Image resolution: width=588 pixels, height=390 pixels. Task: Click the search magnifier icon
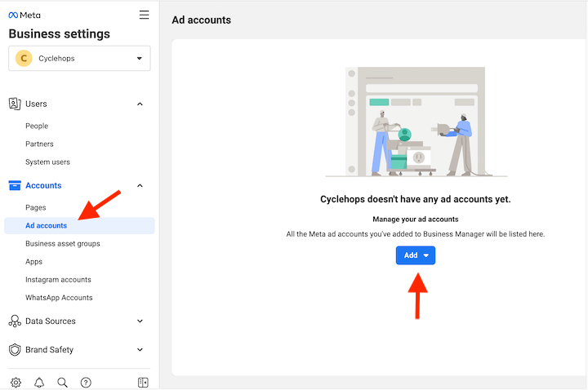62,383
